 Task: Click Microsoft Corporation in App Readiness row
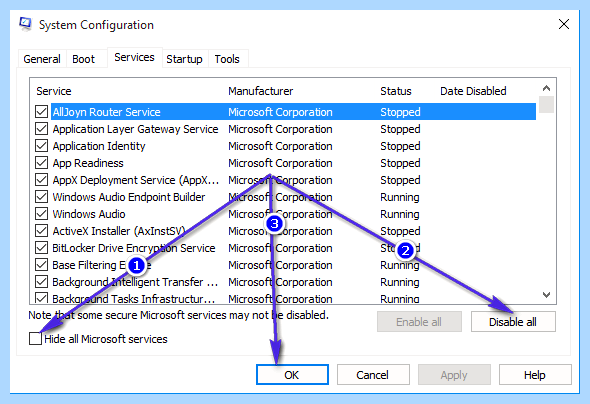(280, 163)
